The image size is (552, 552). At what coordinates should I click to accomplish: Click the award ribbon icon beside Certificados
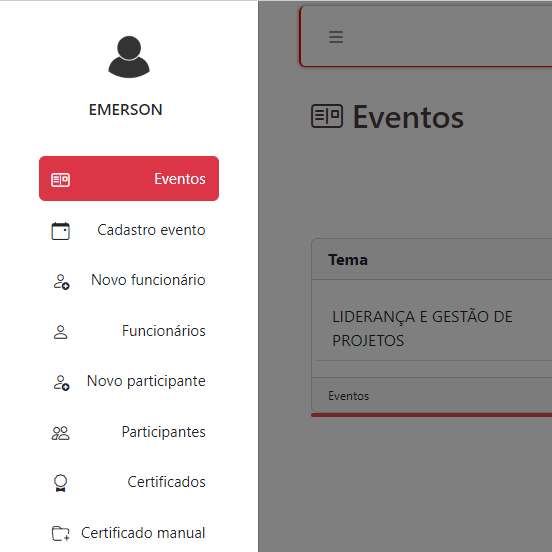pos(61,483)
